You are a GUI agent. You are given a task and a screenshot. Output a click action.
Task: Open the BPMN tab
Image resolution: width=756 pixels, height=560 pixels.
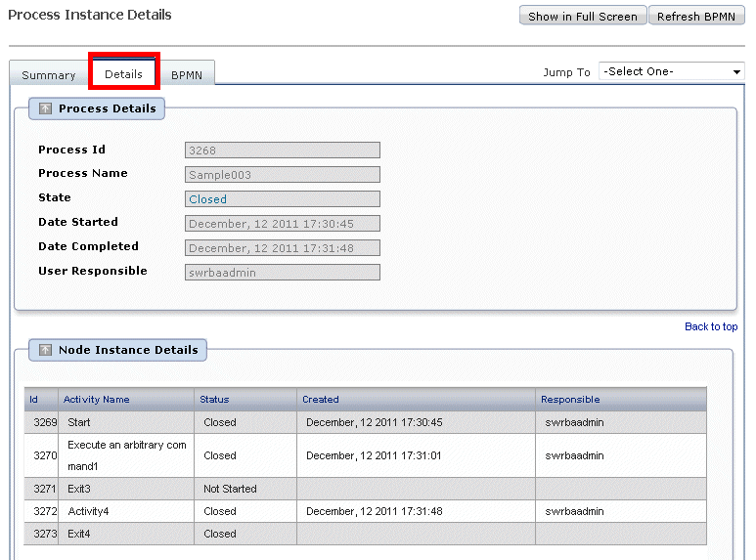point(187,75)
